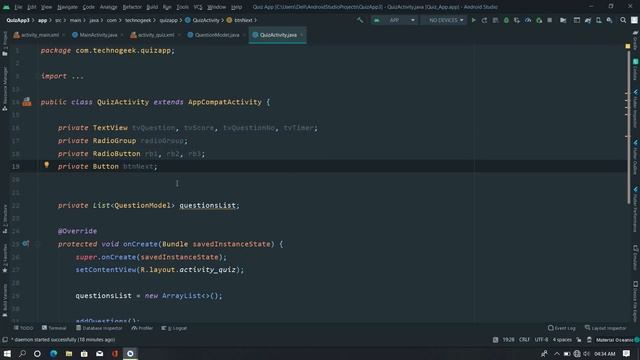Open Search Everywhere magnifier icon
Viewport: 640px width, 360px height.
tap(623, 20)
